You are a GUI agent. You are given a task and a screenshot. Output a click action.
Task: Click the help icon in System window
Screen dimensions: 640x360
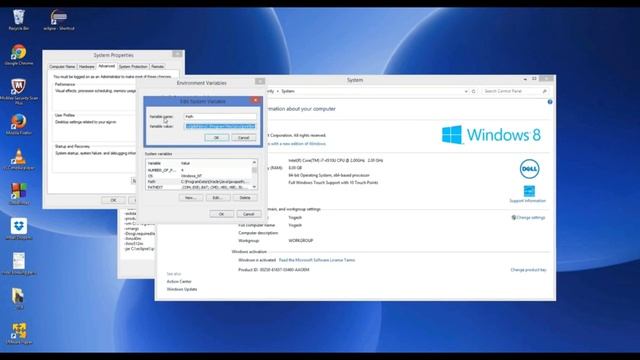pos(550,102)
